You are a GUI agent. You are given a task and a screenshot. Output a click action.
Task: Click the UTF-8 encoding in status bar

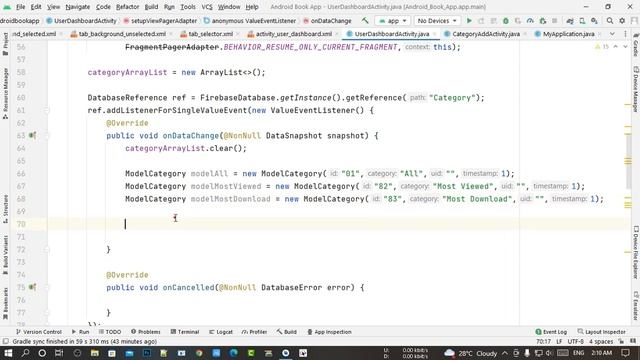click(x=576, y=342)
